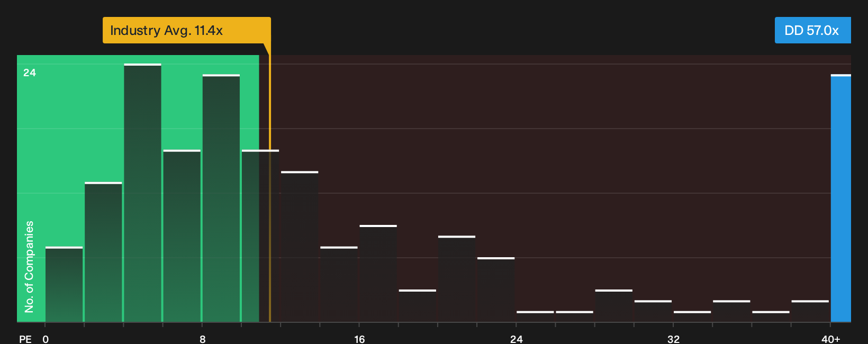Click the x-axis label '0'
This screenshot has height=344, width=868.
tap(46, 339)
